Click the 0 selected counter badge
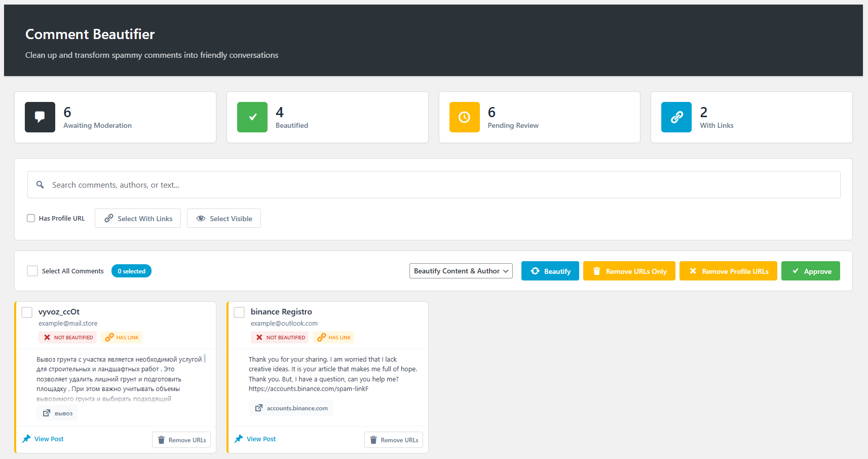Image resolution: width=868 pixels, height=459 pixels. (131, 271)
